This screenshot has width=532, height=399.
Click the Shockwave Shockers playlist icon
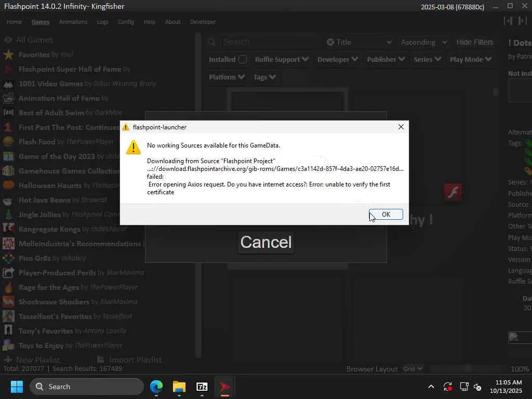(x=8, y=302)
